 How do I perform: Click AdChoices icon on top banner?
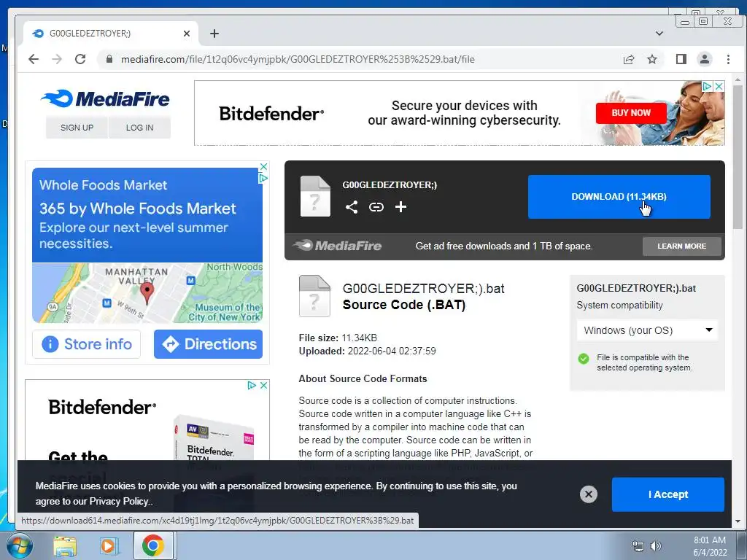click(708, 86)
